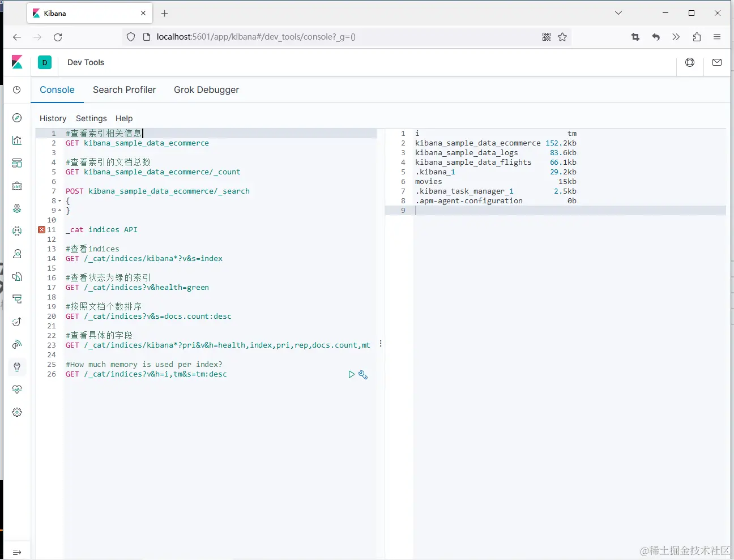Open APM icon in Kibana sidebar

(x=17, y=299)
